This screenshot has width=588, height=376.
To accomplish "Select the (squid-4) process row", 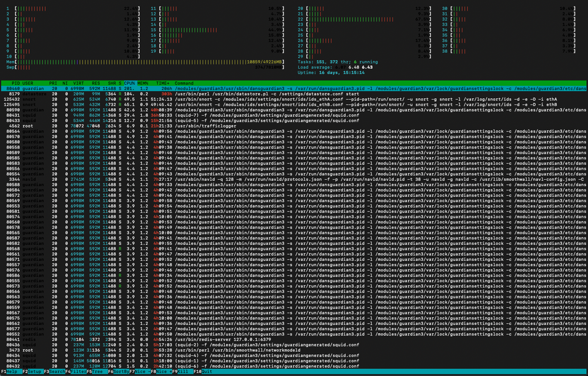I will pos(293,355).
